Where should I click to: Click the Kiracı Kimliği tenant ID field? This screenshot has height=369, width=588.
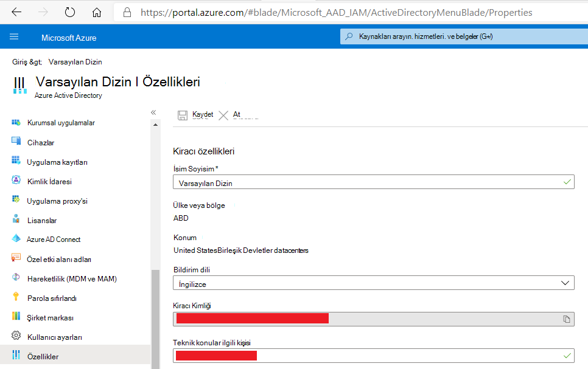point(374,319)
